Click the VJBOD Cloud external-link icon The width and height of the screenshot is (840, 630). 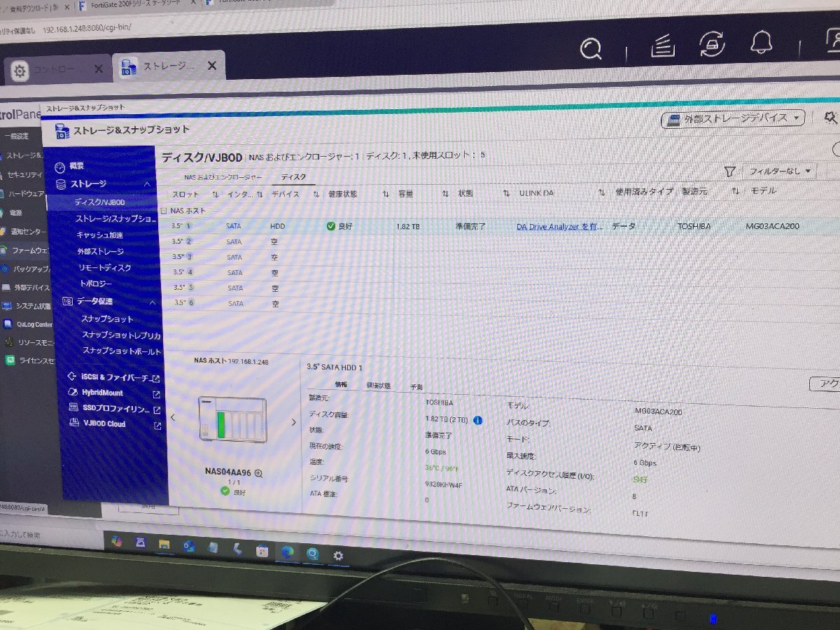157,425
